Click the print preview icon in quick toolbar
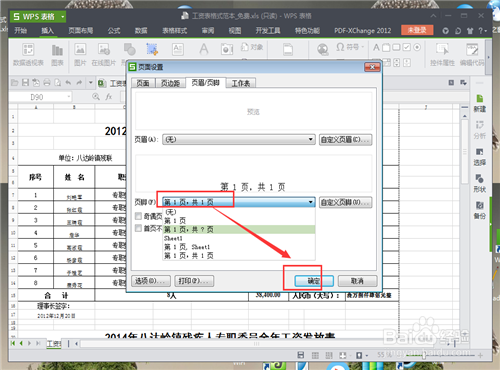Viewport: 500px width, 370px height. point(57,82)
